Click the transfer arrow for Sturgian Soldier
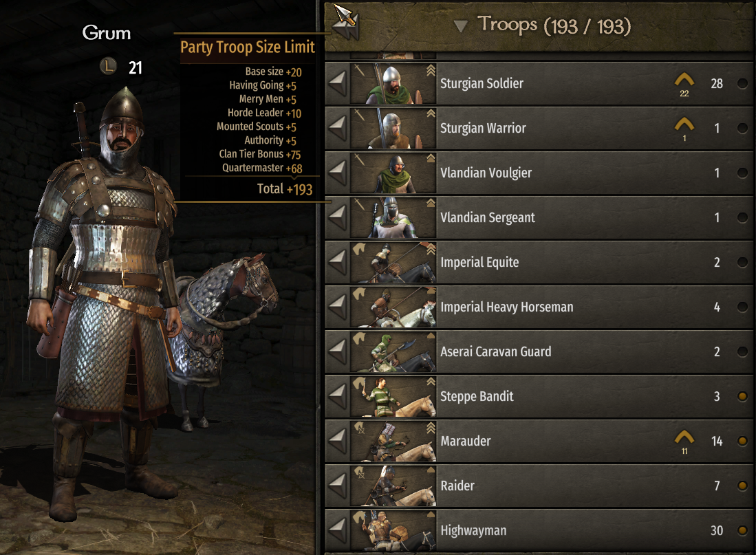Screen dimensions: 756x555 [338, 83]
